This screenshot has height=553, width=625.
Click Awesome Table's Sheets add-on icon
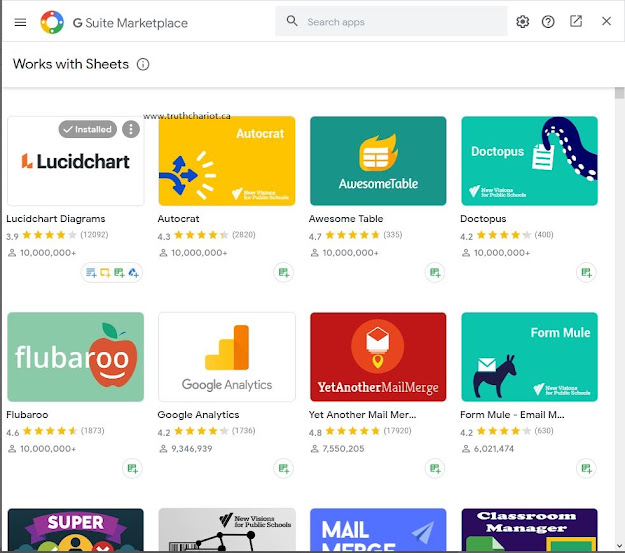(435, 273)
